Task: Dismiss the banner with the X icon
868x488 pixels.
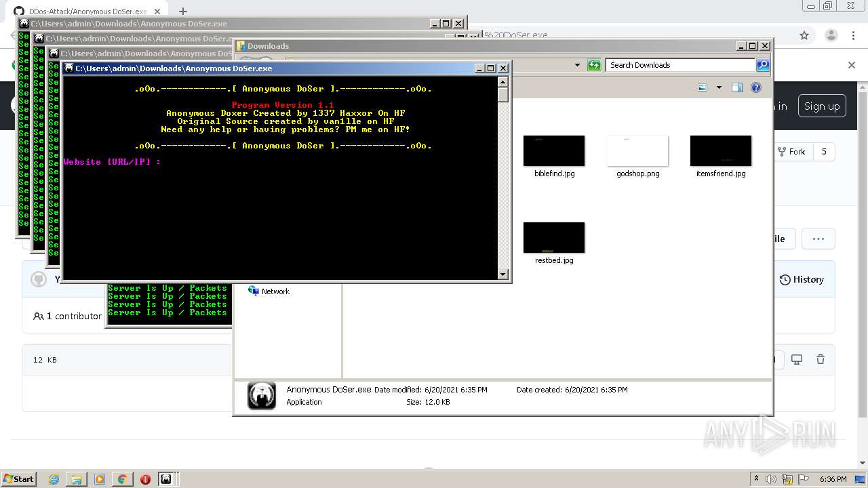Action: pos(852,65)
